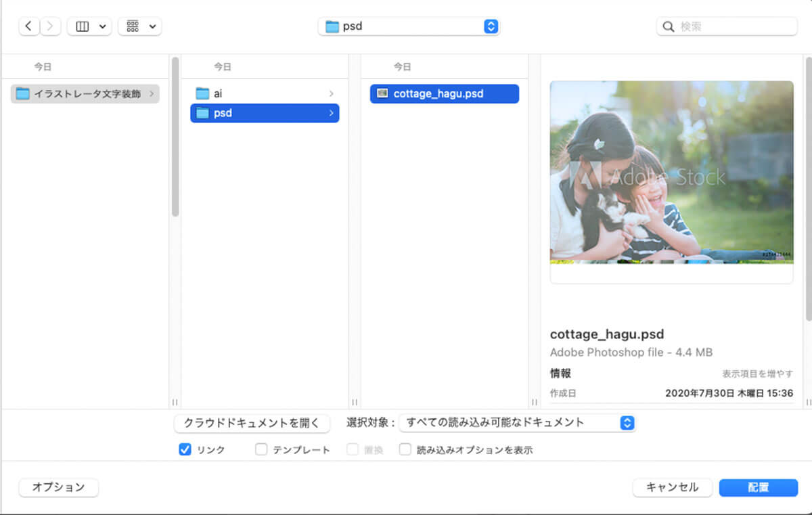The height and width of the screenshot is (515, 812).
Task: Select the ai folder icon
Action: pyautogui.click(x=202, y=93)
